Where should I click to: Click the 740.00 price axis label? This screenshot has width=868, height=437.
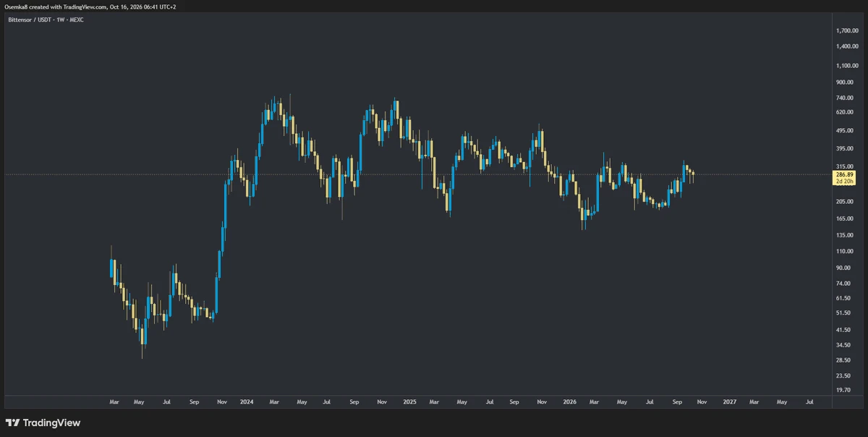[x=845, y=98]
